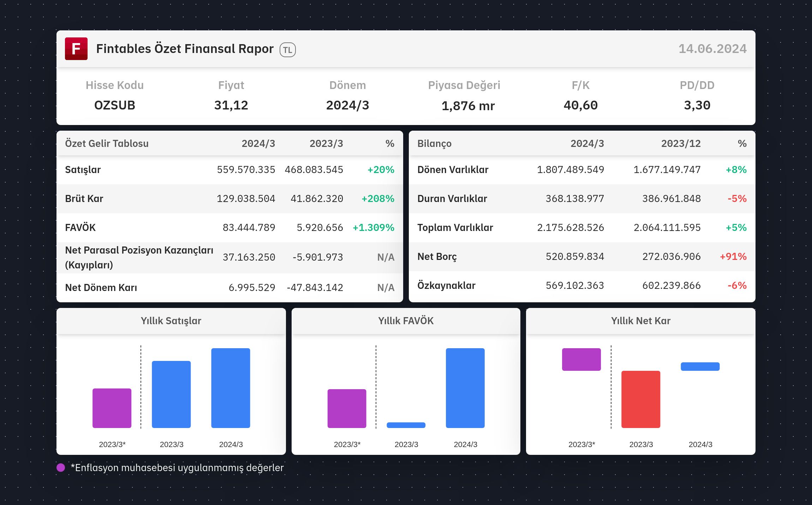Screen dimensions: 812x505
Task: Click Toplam Varlıklar value 2.175.628.526
Action: coord(571,228)
